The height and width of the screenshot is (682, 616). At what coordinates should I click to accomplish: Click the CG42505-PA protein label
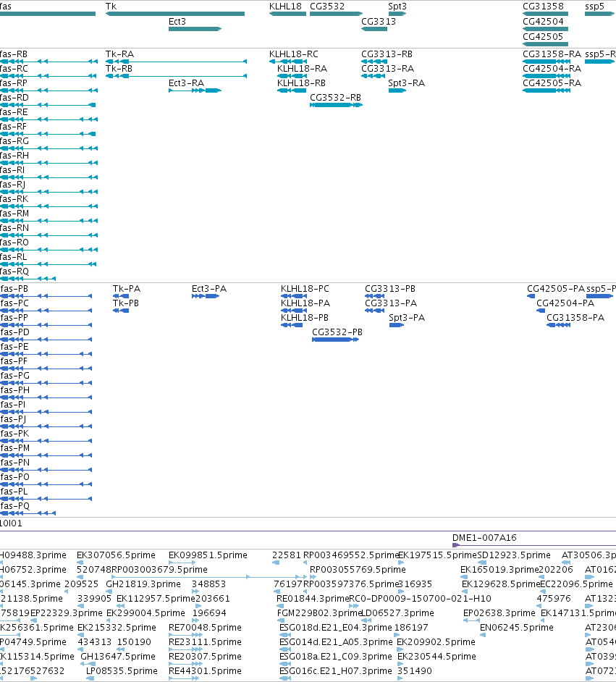(x=556, y=289)
